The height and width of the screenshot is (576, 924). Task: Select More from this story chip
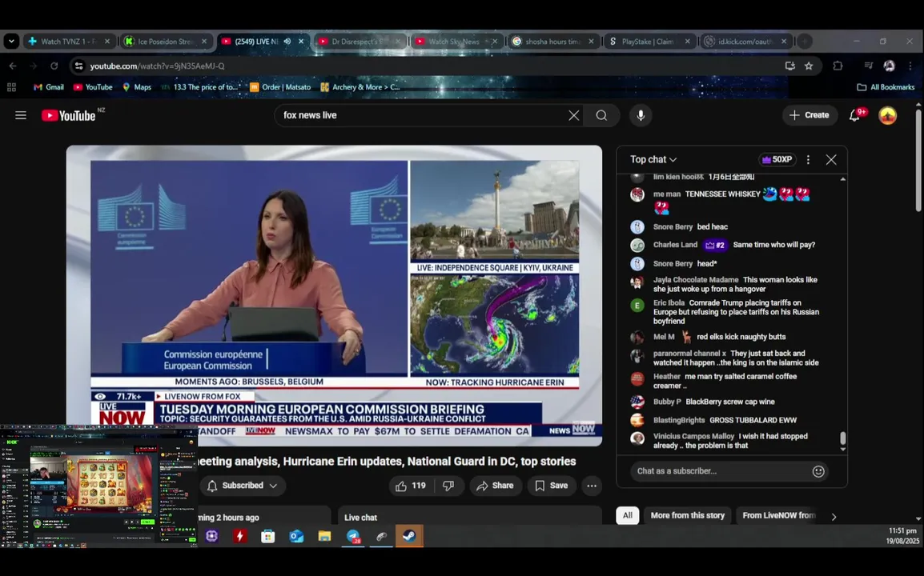point(687,515)
